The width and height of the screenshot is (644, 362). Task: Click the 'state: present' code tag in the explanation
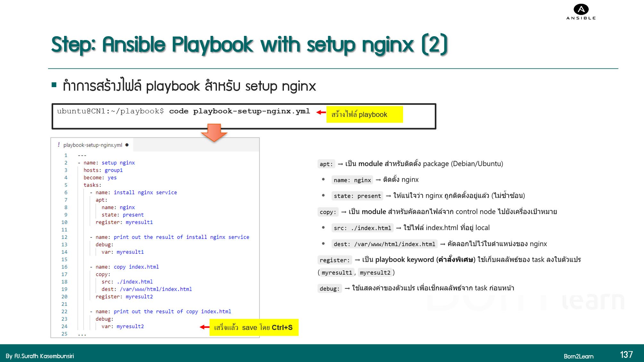point(357,196)
